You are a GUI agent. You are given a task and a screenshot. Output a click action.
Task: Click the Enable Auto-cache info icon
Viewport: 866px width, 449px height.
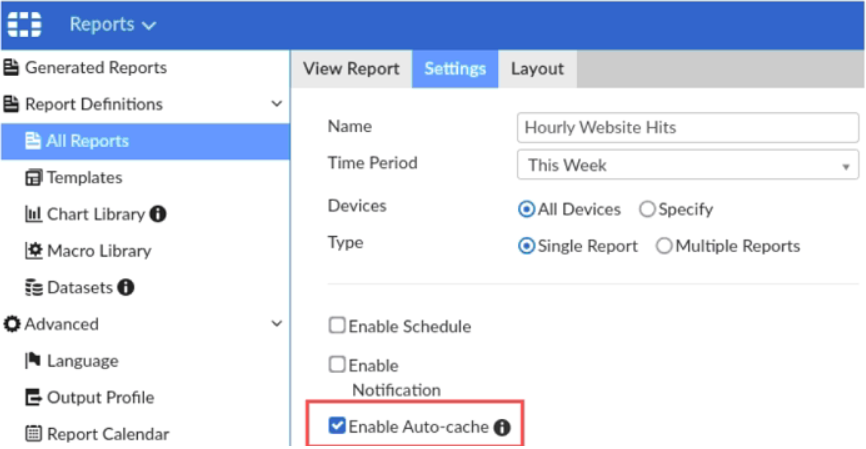pos(502,428)
